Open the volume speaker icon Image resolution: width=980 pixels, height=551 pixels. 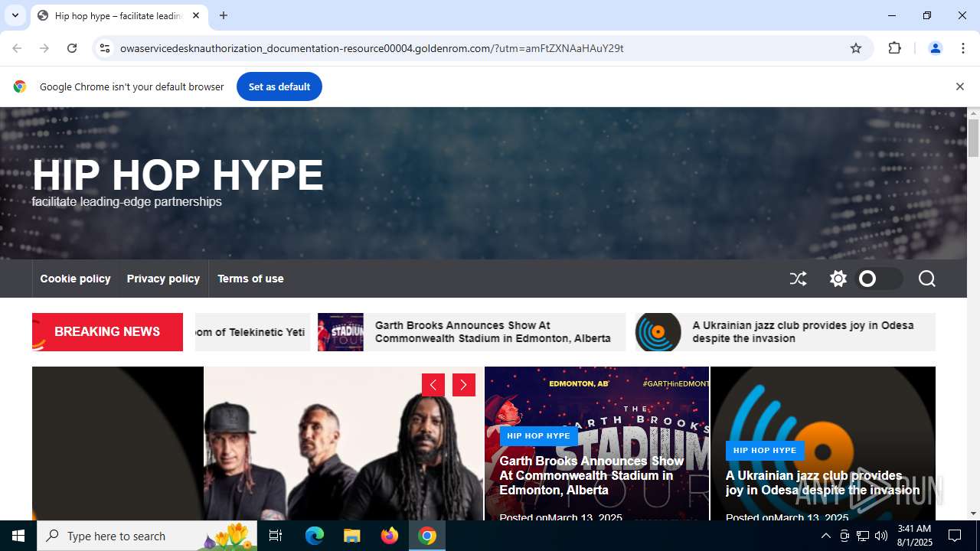(x=880, y=536)
